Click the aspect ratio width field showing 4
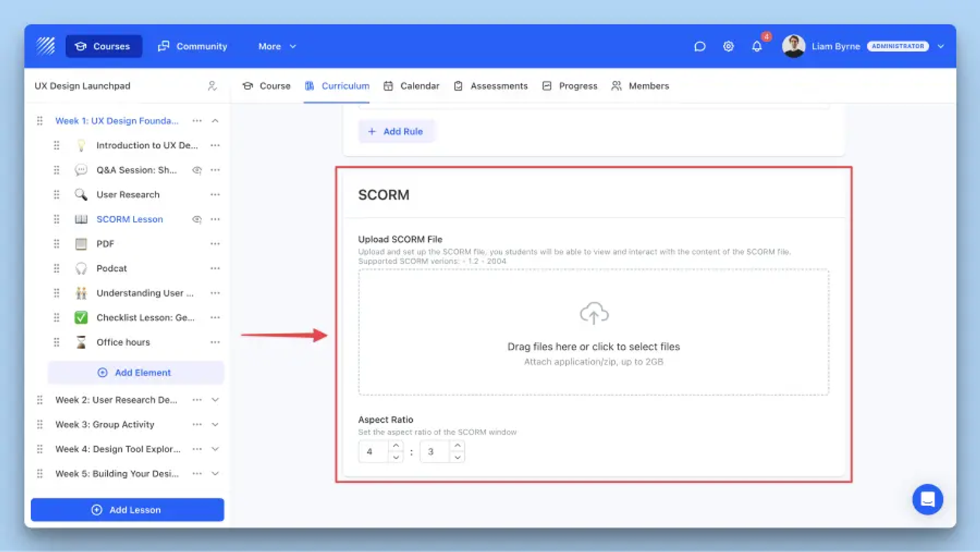The height and width of the screenshot is (552, 980). (374, 452)
